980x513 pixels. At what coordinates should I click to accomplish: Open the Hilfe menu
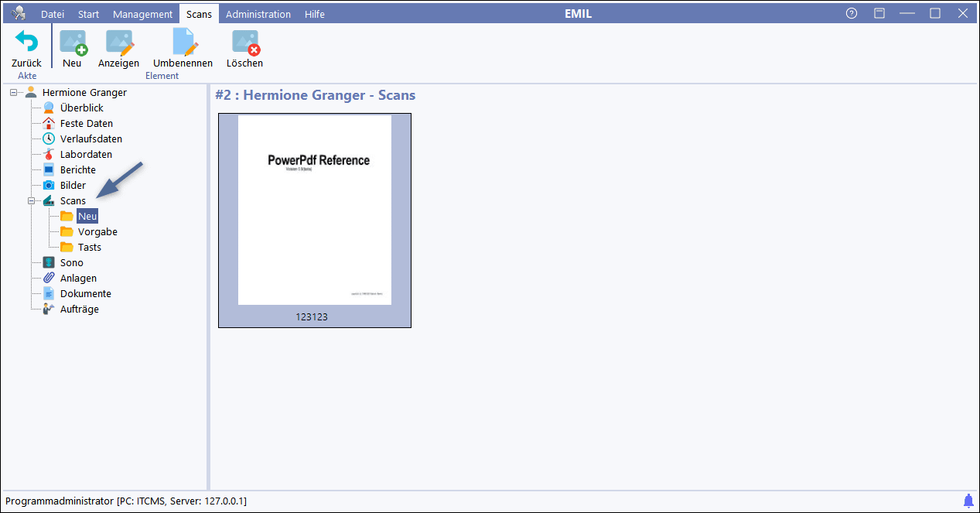[x=315, y=14]
